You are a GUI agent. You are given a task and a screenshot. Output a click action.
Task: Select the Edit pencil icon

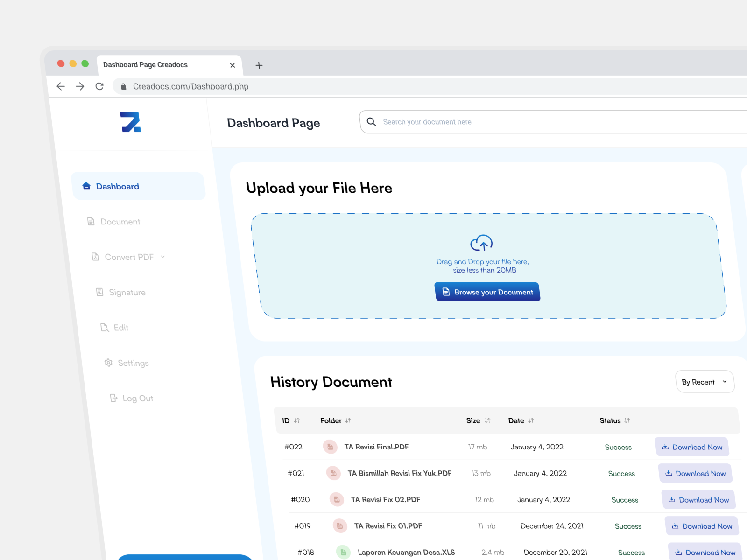click(x=104, y=327)
